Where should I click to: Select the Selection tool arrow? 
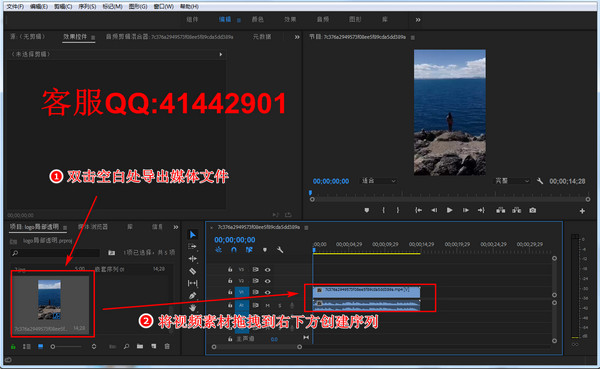[193, 234]
